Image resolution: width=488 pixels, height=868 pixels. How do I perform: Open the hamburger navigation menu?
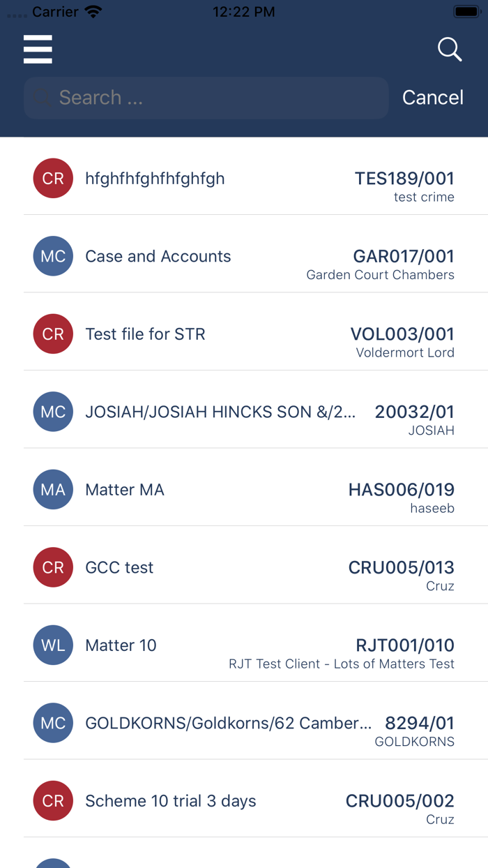point(38,50)
